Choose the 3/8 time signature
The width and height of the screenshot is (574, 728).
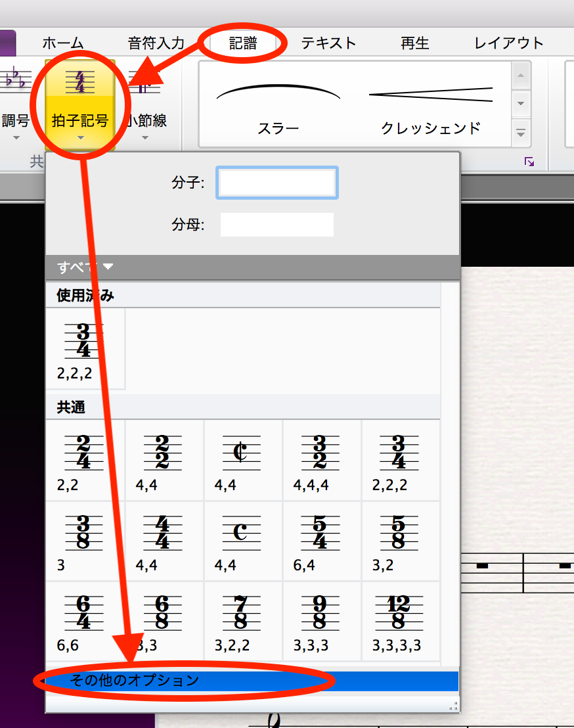(x=85, y=539)
